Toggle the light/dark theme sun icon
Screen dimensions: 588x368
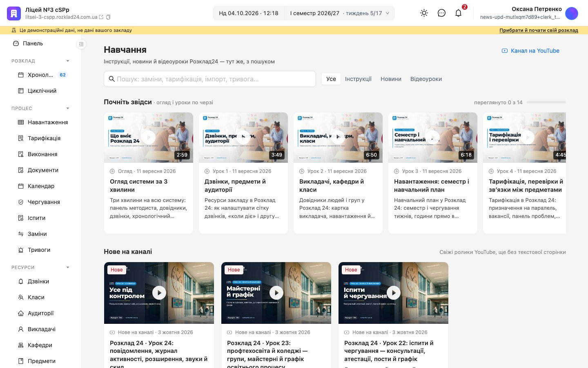[x=424, y=13]
